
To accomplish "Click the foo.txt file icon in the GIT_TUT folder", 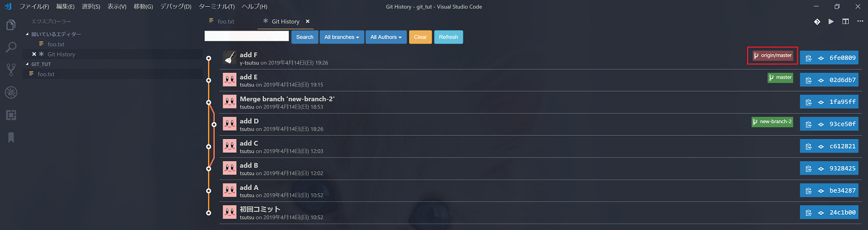I will [x=32, y=74].
